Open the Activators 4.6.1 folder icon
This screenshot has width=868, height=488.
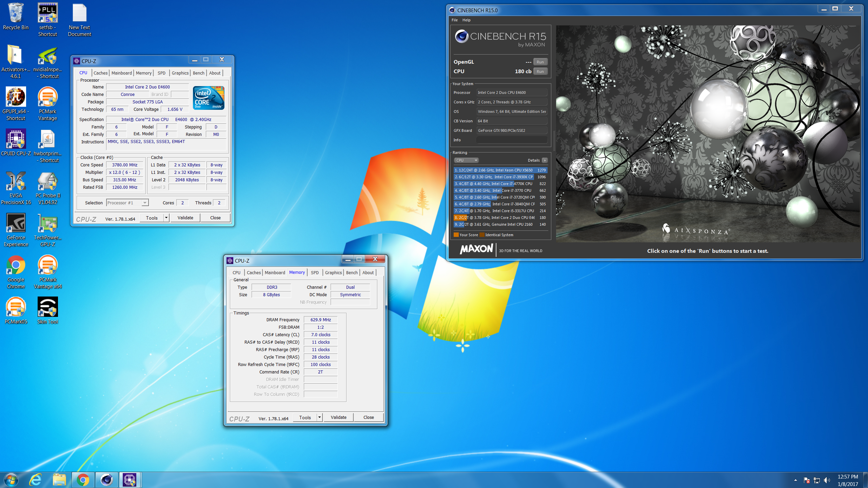tap(16, 62)
